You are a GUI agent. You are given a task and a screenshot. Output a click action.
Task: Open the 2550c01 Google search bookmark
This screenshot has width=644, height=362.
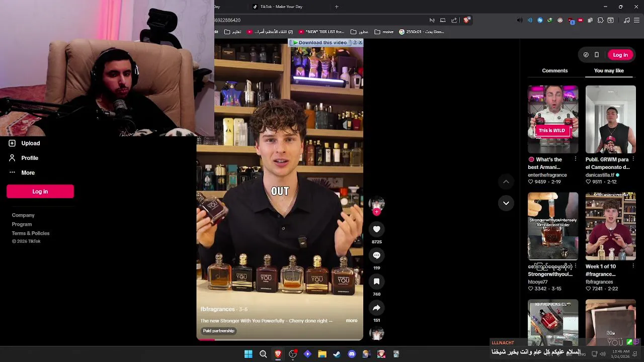pos(422,32)
